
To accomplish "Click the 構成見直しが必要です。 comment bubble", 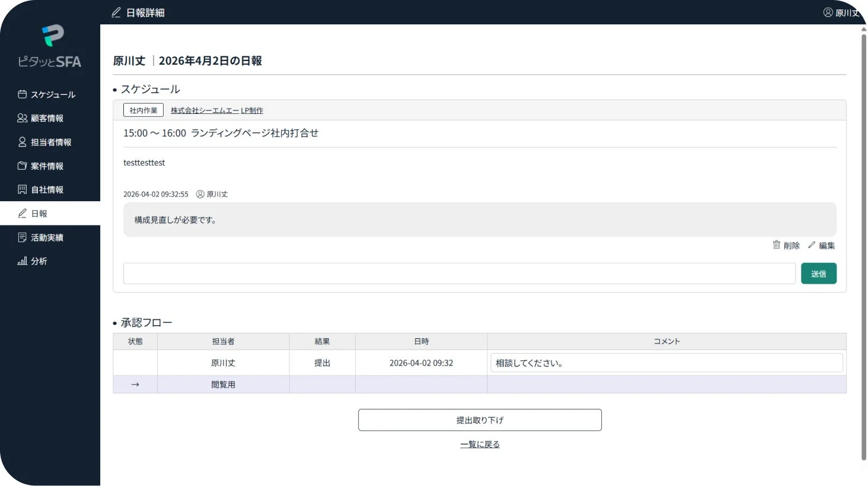I will (480, 220).
